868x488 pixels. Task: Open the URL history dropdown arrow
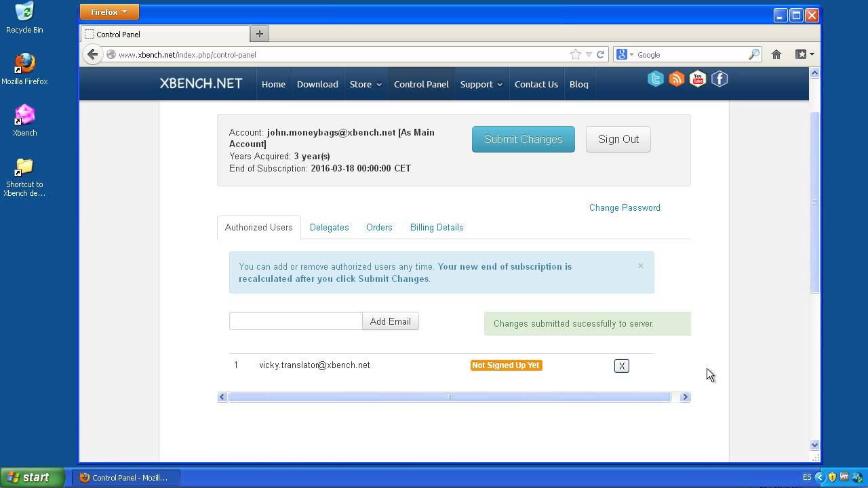(x=589, y=54)
